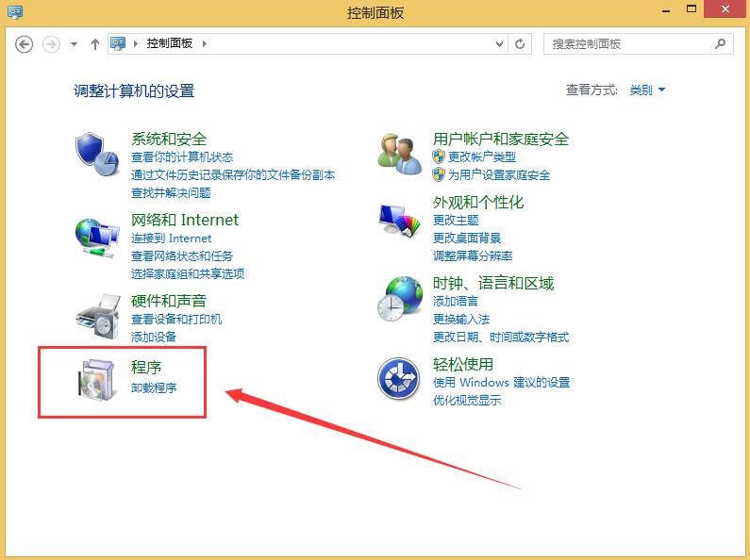The height and width of the screenshot is (560, 750).
Task: Refresh the Control Panel view
Action: pos(521,43)
